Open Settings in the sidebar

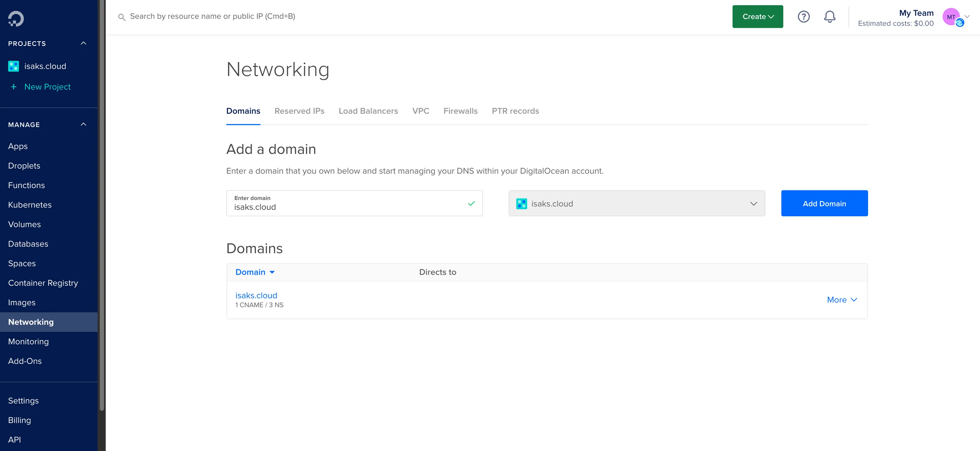[23, 401]
